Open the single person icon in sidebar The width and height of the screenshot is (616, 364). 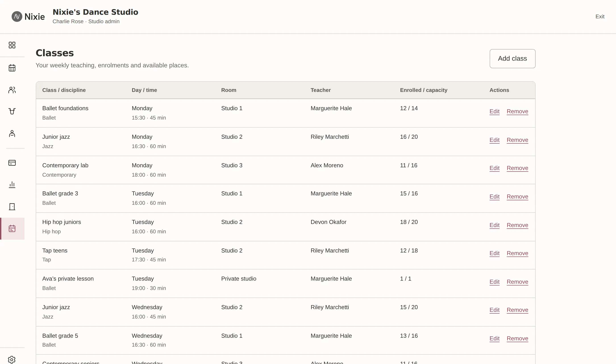point(12,134)
